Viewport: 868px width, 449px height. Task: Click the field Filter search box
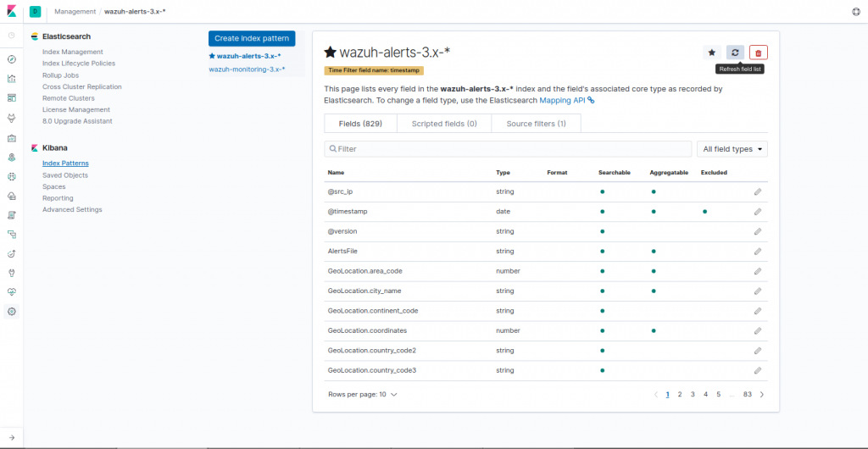(x=508, y=149)
